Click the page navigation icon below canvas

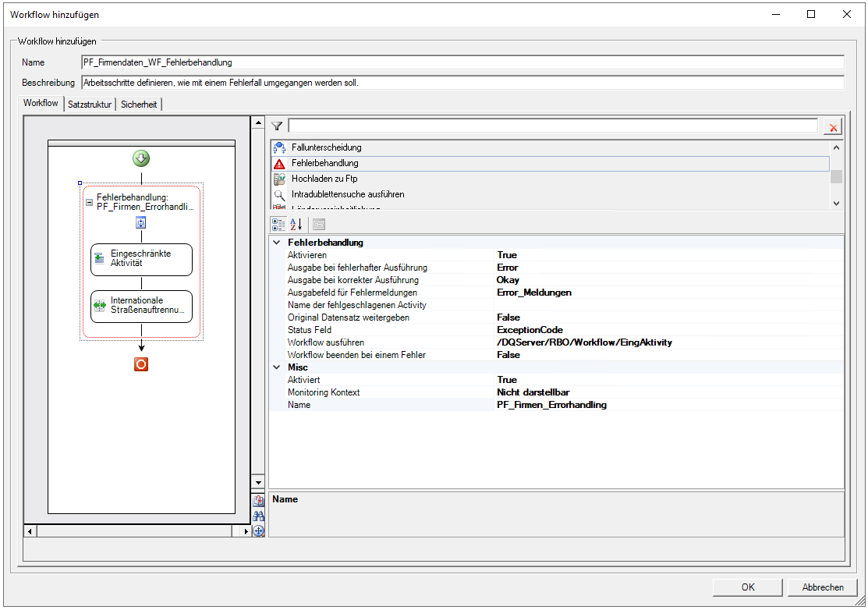click(258, 501)
